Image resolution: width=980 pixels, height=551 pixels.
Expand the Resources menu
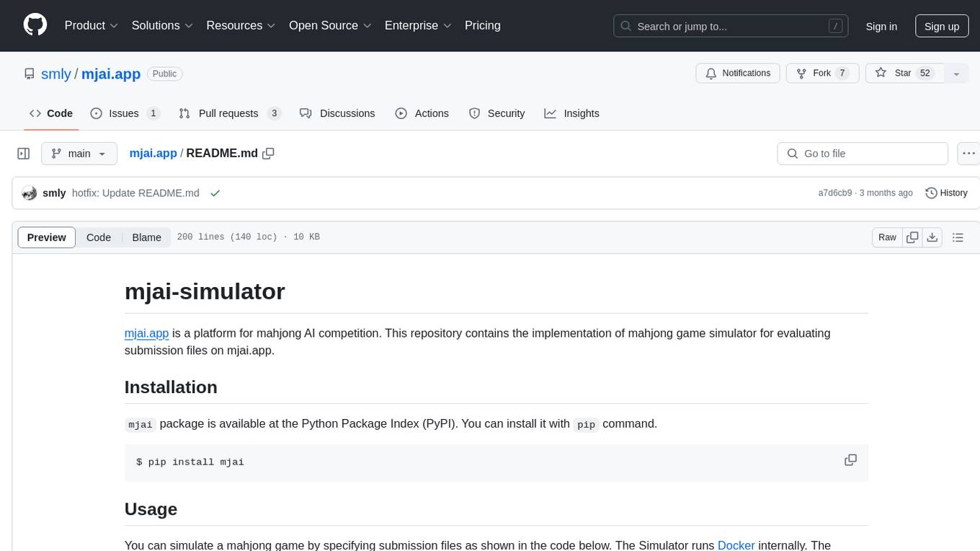[x=241, y=25]
